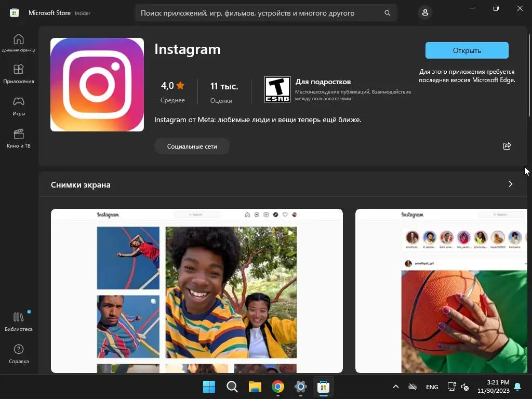
Task: Click the Instagram app title text
Action: click(187, 49)
